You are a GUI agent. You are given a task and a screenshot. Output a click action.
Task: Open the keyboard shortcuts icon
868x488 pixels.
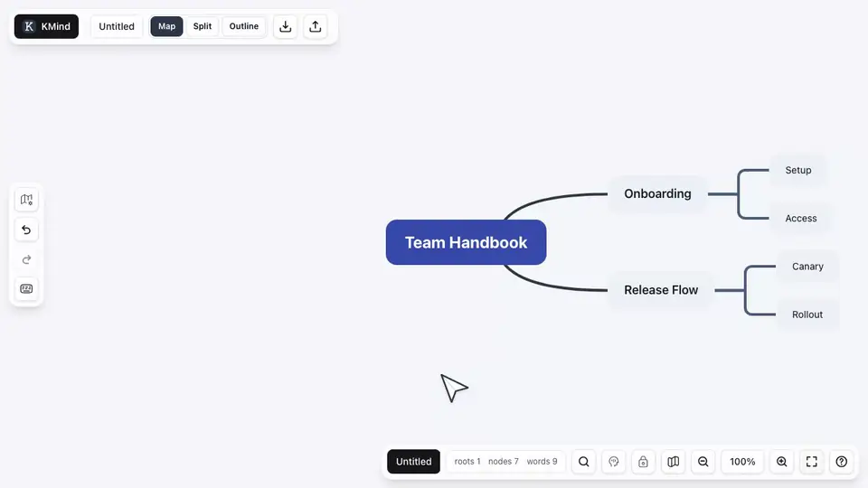(x=26, y=289)
